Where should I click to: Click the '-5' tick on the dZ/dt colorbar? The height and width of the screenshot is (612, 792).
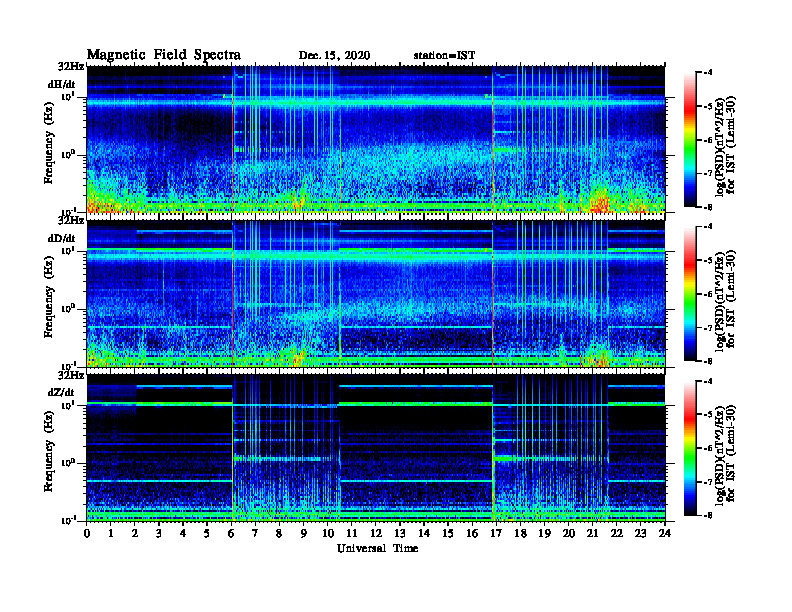click(709, 414)
